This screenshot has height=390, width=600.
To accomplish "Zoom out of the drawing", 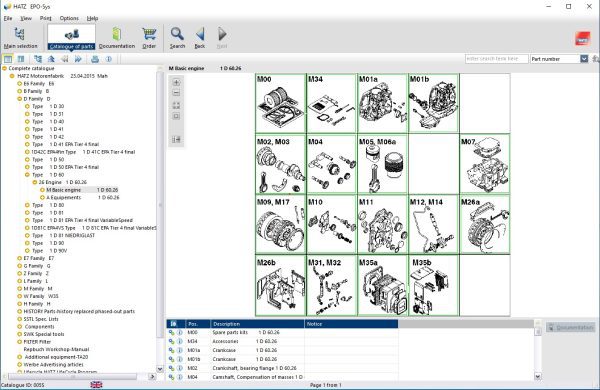I will [x=176, y=93].
